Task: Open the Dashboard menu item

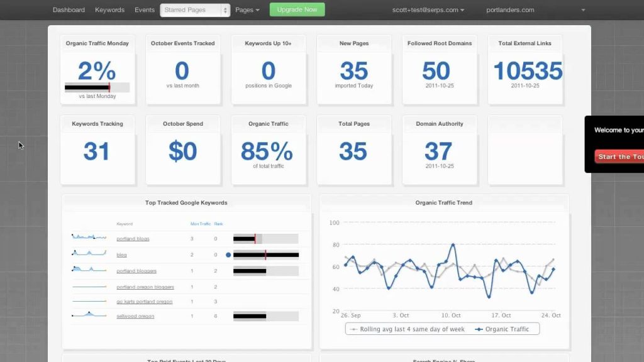Action: tap(69, 10)
